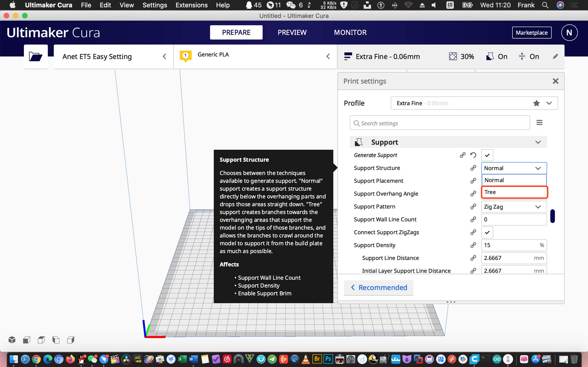Click the print settings scrollbar handle
Image resolution: width=588 pixels, height=367 pixels.
(x=552, y=216)
